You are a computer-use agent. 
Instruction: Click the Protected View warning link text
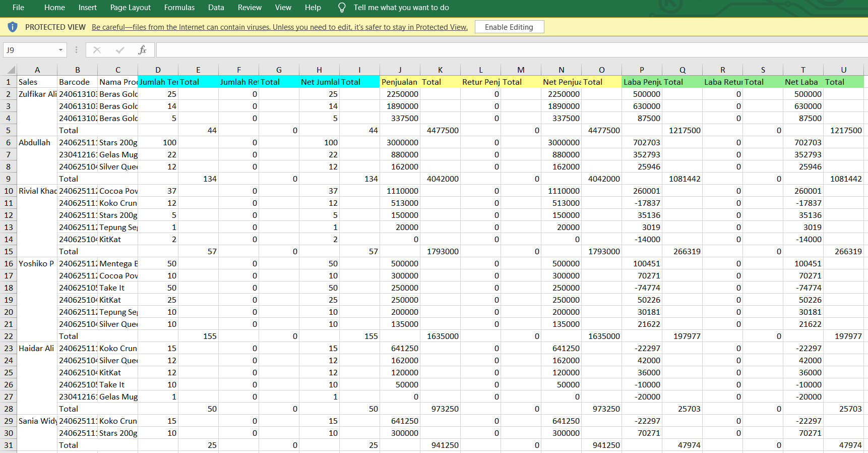click(x=279, y=27)
